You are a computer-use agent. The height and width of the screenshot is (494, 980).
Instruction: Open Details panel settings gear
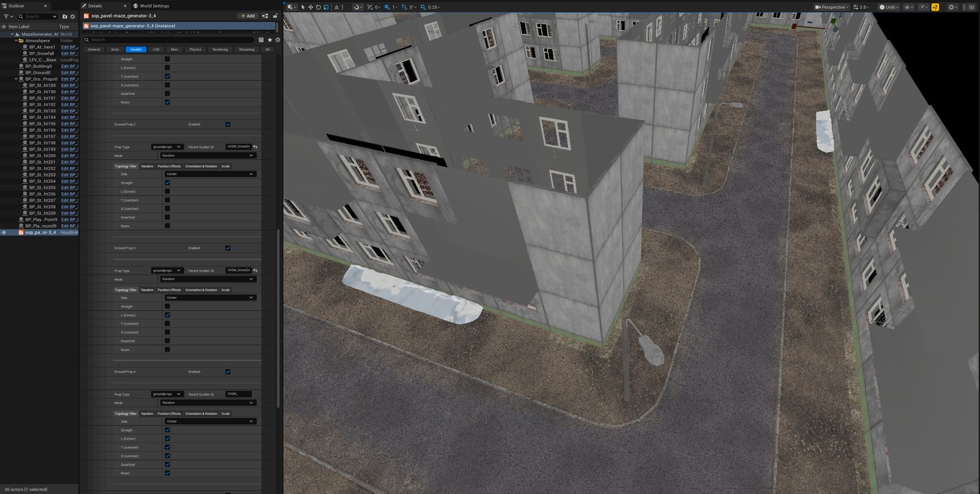(277, 40)
